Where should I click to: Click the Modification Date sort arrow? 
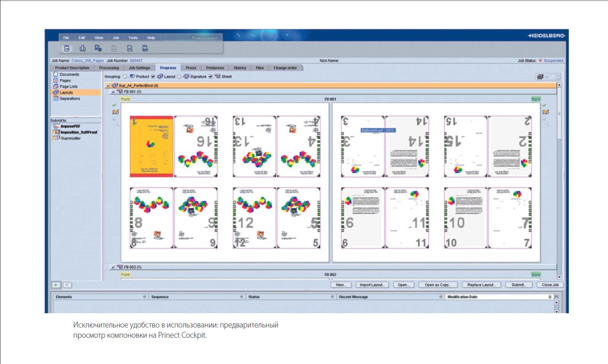550,297
